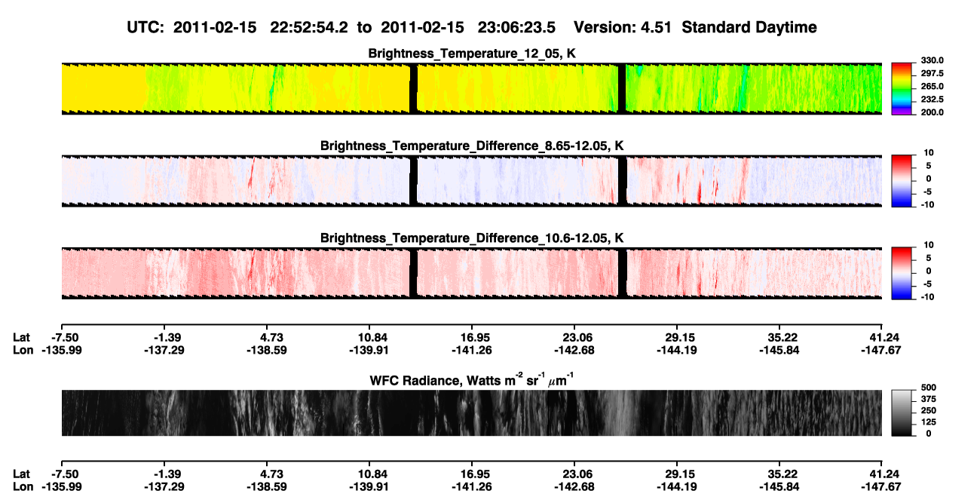The height and width of the screenshot is (503, 980).
Task: Click the WFC Radiance grayscale colorbar
Action: (902, 413)
